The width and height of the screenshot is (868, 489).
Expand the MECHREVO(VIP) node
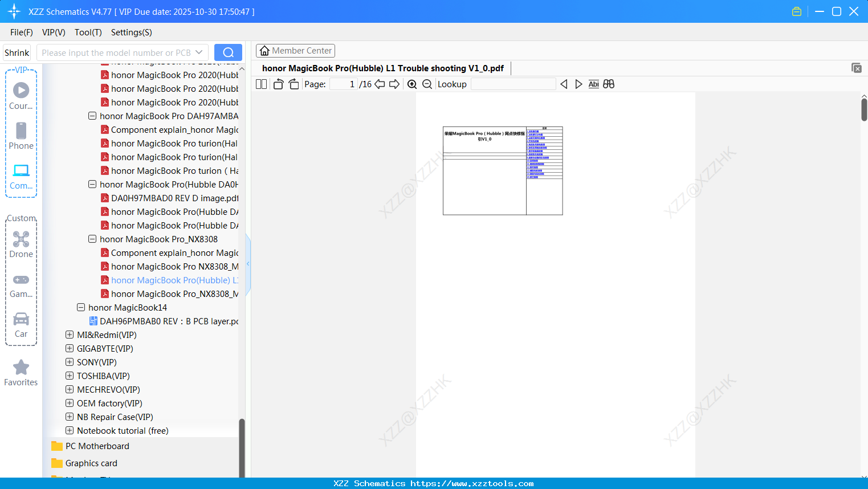(x=70, y=390)
